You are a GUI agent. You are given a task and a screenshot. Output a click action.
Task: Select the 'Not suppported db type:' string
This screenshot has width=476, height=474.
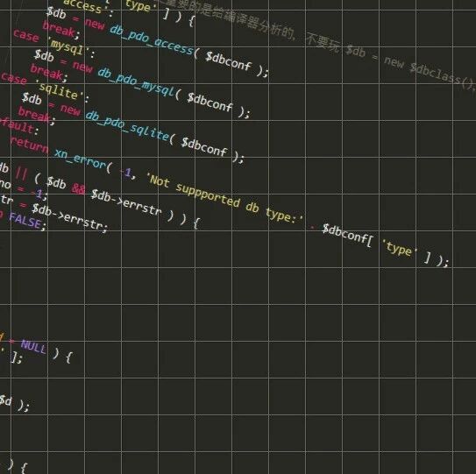[x=224, y=199]
